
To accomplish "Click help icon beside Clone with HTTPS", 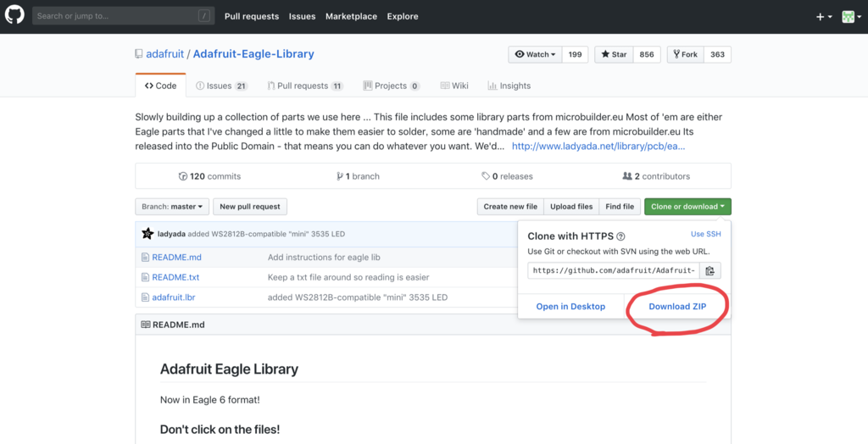I will click(x=620, y=236).
